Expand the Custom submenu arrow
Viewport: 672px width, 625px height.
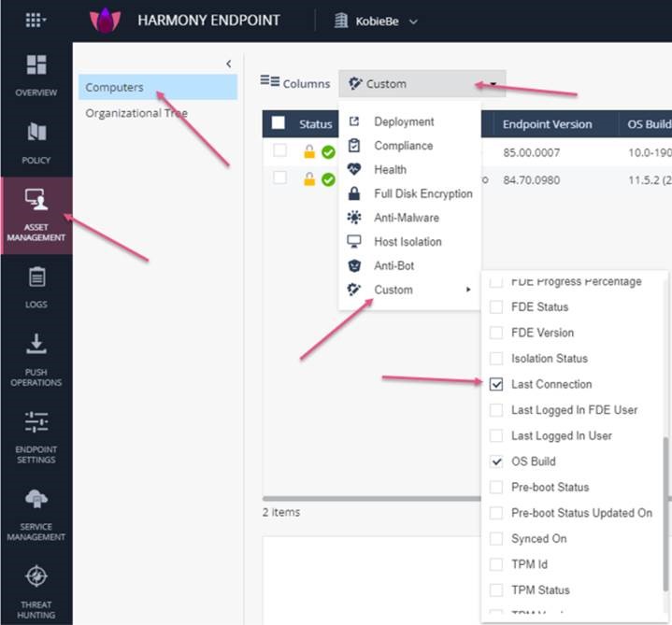(468, 290)
